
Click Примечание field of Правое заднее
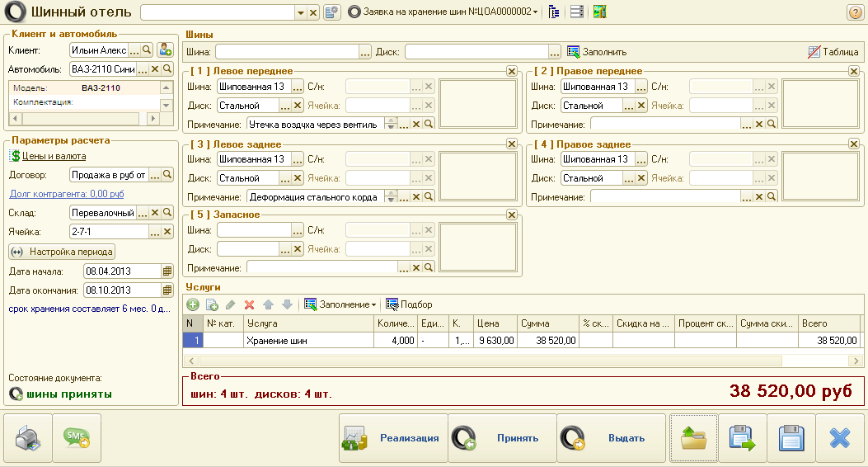point(666,197)
